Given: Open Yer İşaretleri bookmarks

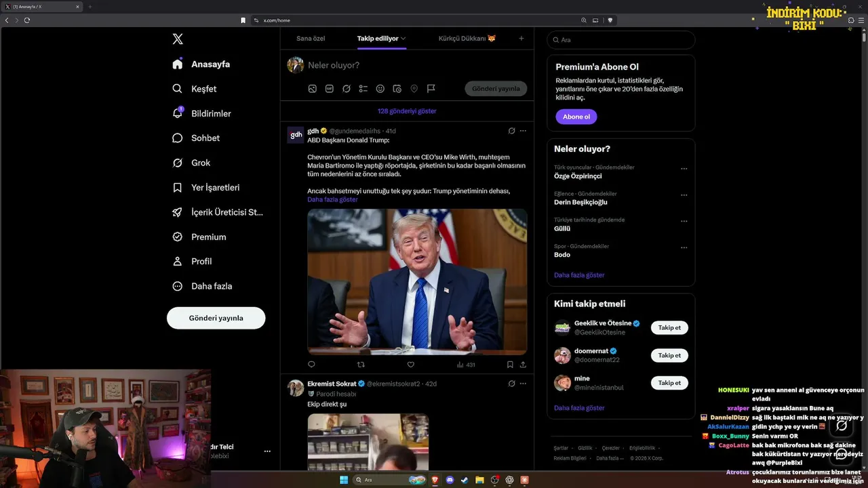Looking at the screenshot, I should pos(206,188).
